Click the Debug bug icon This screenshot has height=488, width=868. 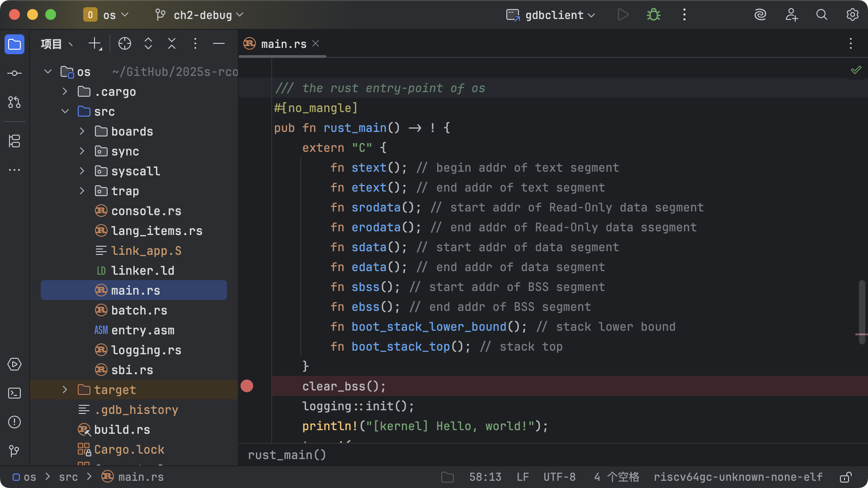(653, 15)
